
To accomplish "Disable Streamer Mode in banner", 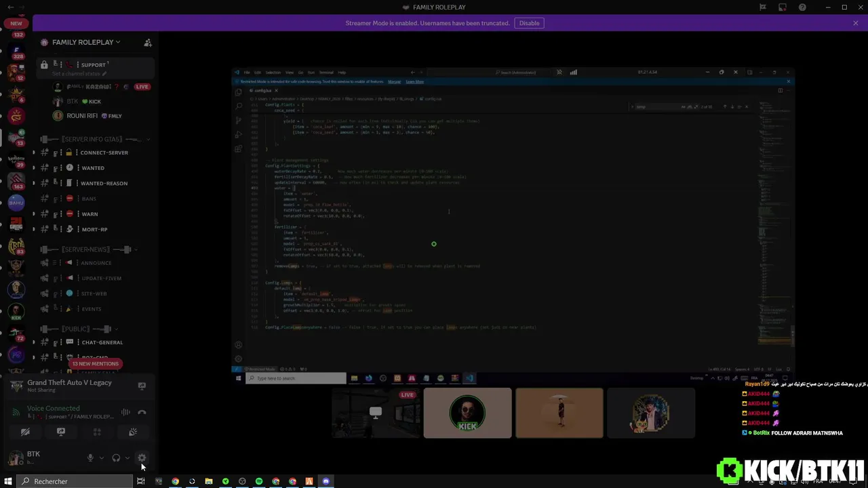I will pos(529,23).
